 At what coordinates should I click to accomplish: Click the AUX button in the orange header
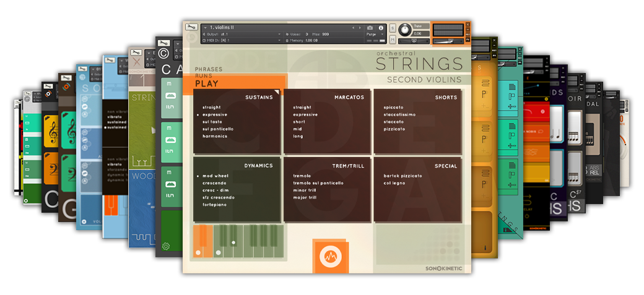[468, 34]
